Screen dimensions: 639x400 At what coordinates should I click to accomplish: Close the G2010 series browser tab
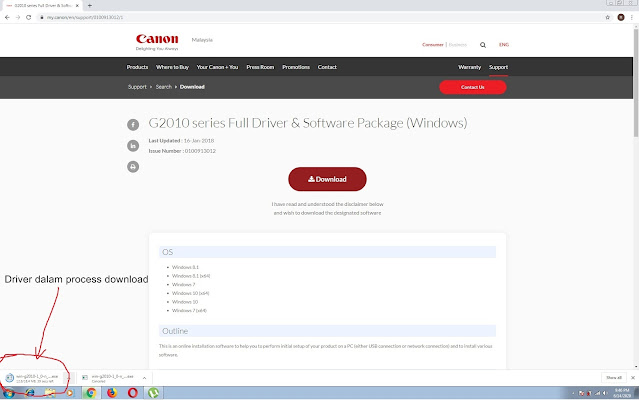pos(77,6)
